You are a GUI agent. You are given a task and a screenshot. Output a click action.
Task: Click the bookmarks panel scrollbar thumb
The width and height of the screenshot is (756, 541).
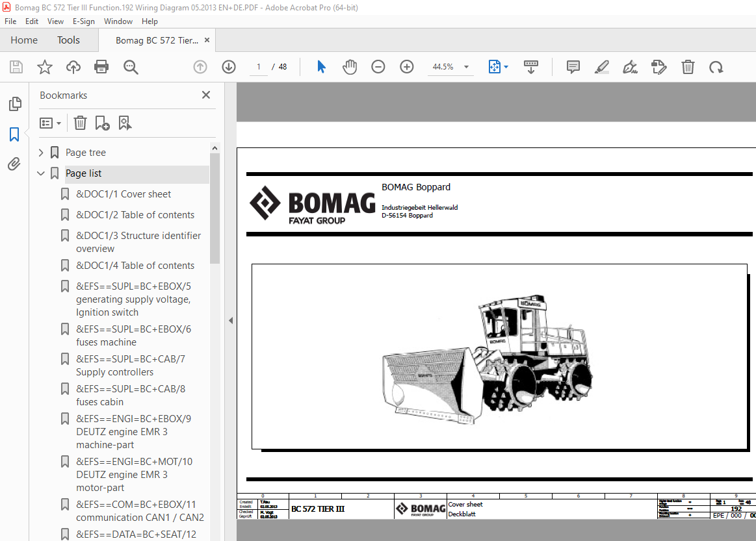tap(215, 208)
